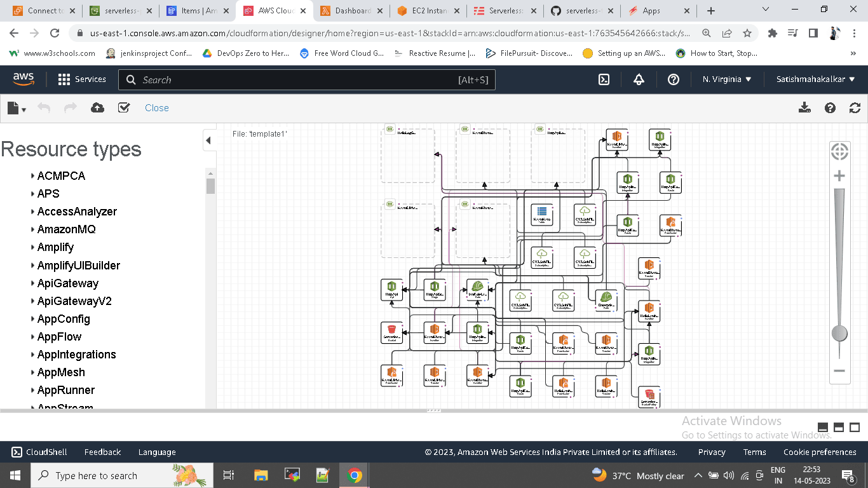Click the zoom slider handle
The width and height of the screenshot is (868, 488).
tap(839, 333)
